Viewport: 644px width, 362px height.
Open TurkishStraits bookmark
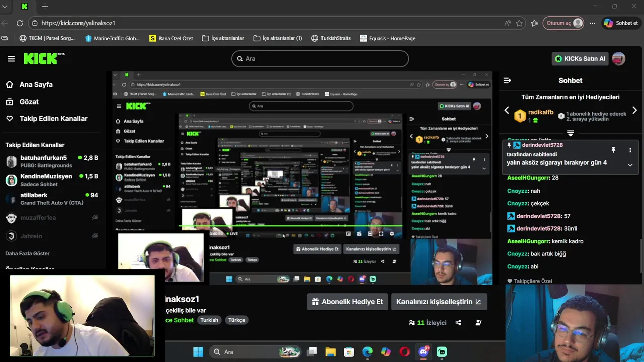[331, 38]
